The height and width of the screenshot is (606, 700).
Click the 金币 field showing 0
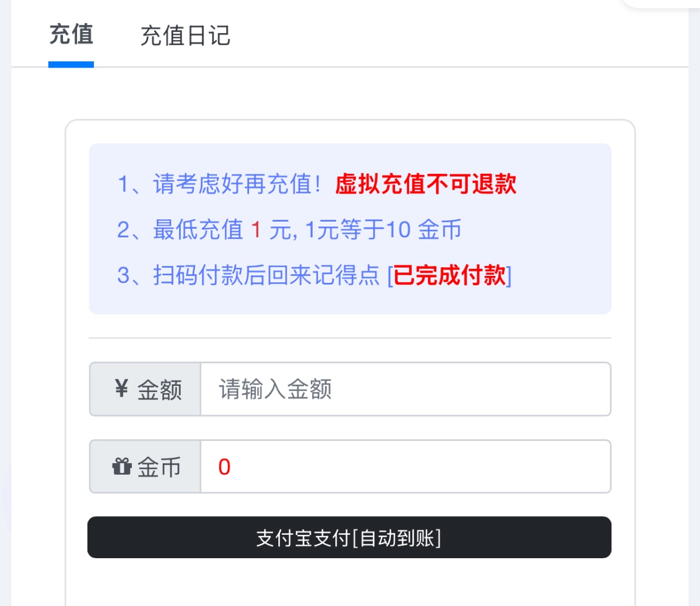click(405, 467)
